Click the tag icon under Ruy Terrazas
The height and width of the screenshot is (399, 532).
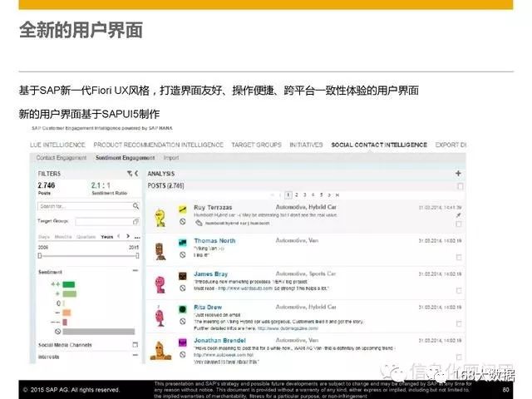click(199, 223)
